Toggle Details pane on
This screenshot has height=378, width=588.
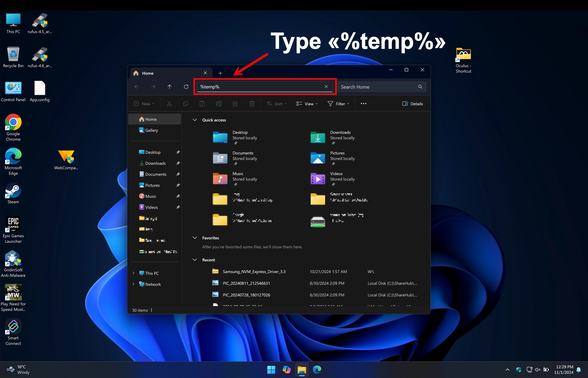coord(413,104)
